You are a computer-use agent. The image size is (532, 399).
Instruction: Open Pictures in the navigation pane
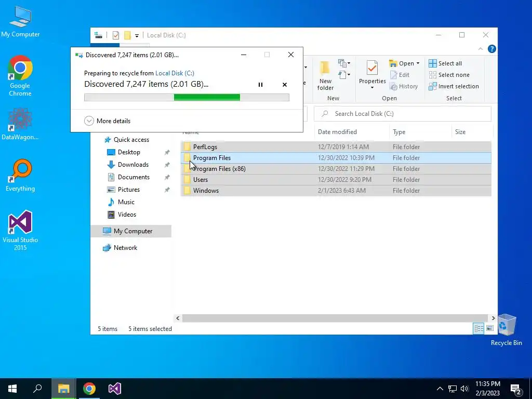click(124, 189)
